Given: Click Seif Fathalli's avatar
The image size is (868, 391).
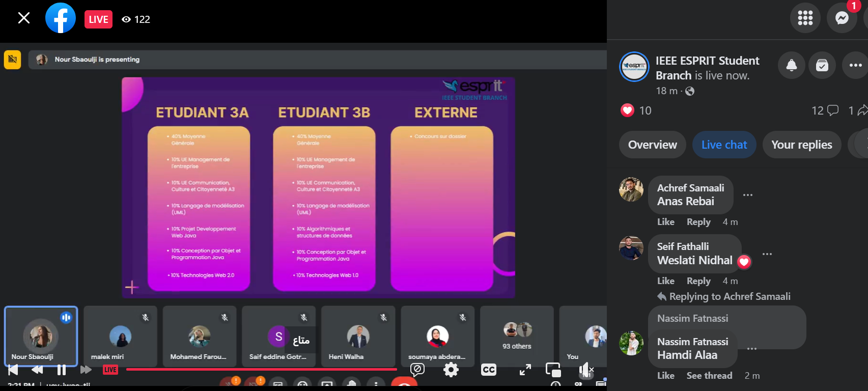Looking at the screenshot, I should [x=631, y=248].
